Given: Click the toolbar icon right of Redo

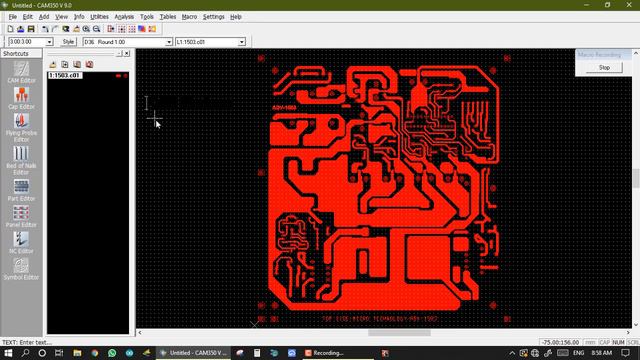Looking at the screenshot, I should 66,29.
